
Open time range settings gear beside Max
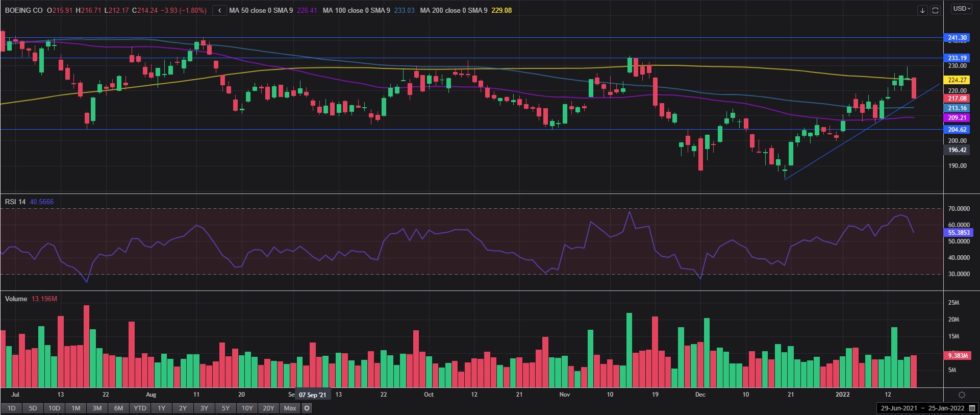tap(307, 408)
